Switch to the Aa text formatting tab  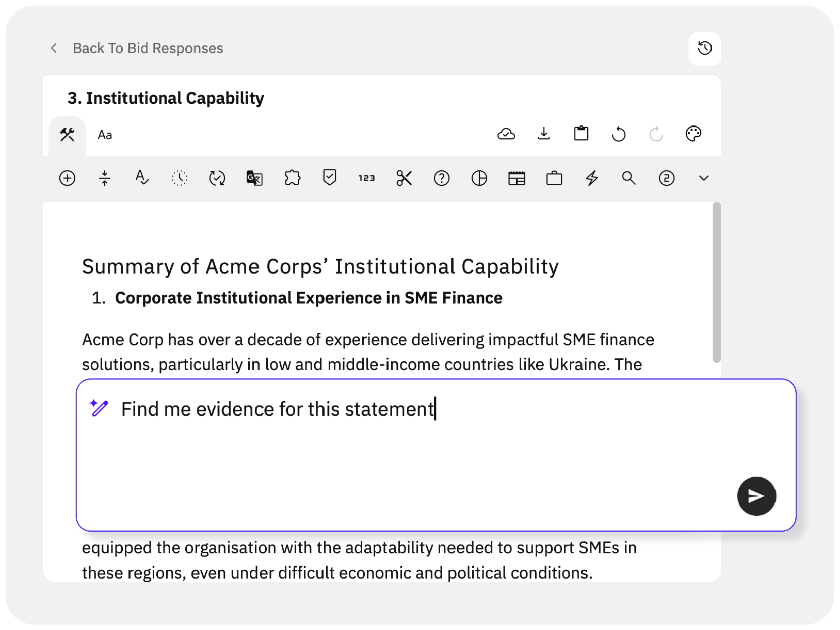(x=105, y=135)
